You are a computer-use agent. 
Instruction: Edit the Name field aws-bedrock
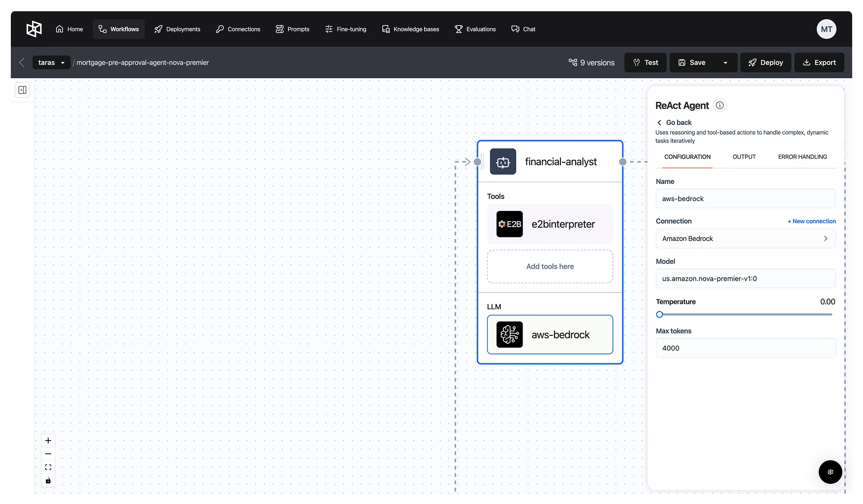pyautogui.click(x=745, y=199)
